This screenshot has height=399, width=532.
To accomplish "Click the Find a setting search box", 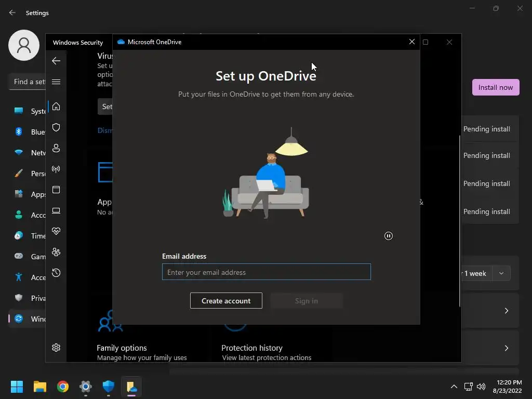I will 27,82.
